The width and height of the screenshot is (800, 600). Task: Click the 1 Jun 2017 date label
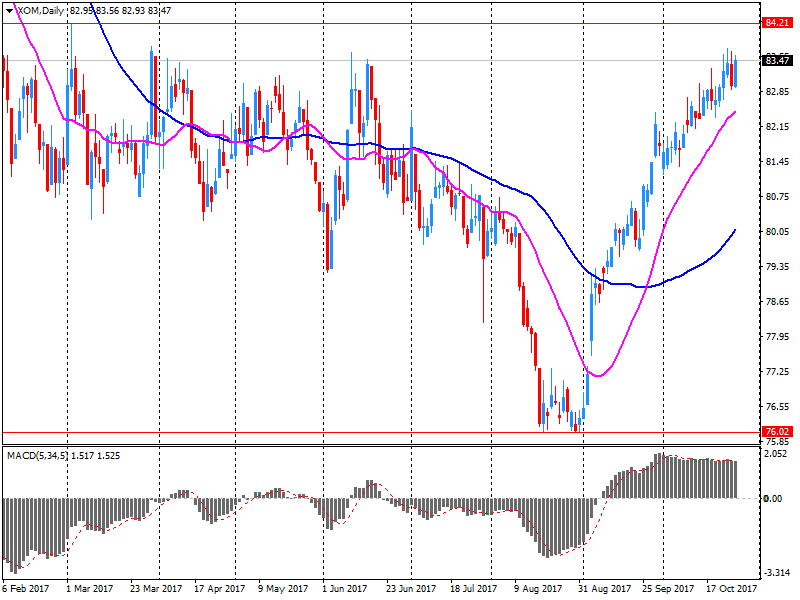tap(344, 589)
